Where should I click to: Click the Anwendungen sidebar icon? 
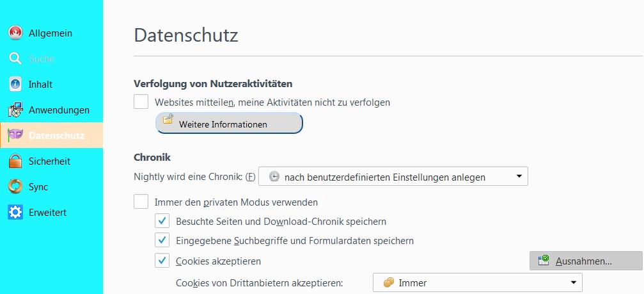point(15,110)
